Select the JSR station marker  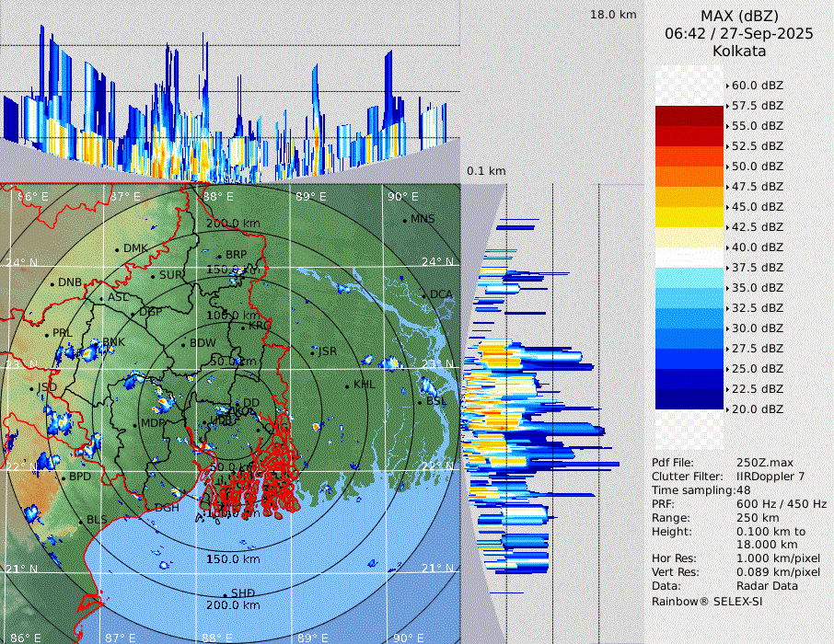(x=314, y=352)
